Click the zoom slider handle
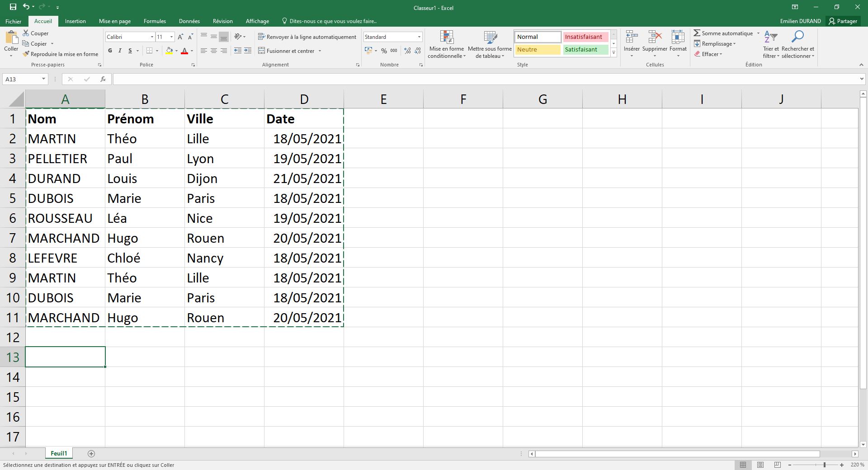 824,465
